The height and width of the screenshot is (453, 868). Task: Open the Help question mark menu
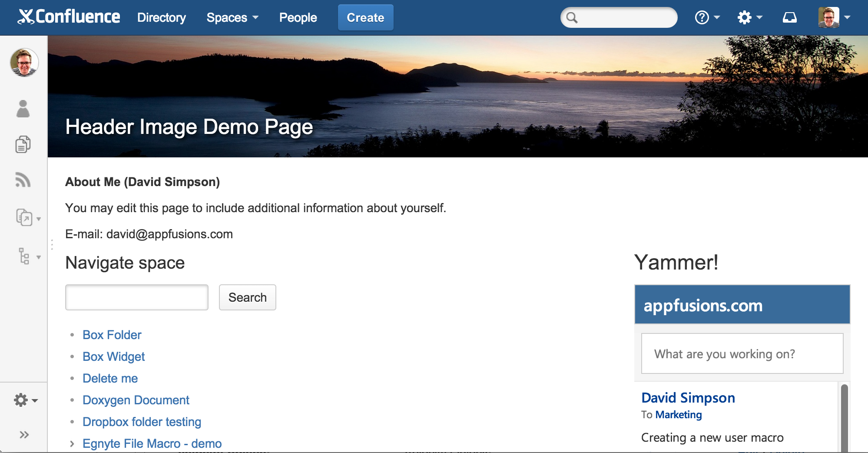[x=707, y=17]
